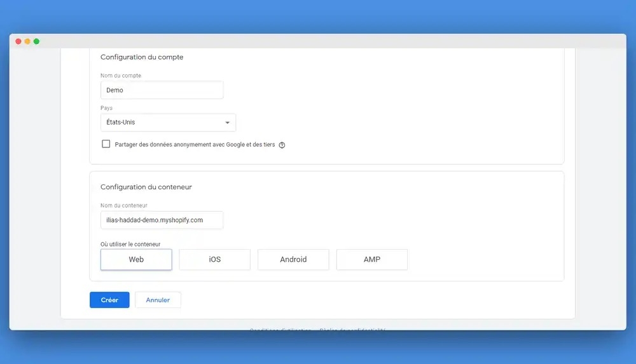
Task: Click the green maximize window button
Action: click(36, 41)
